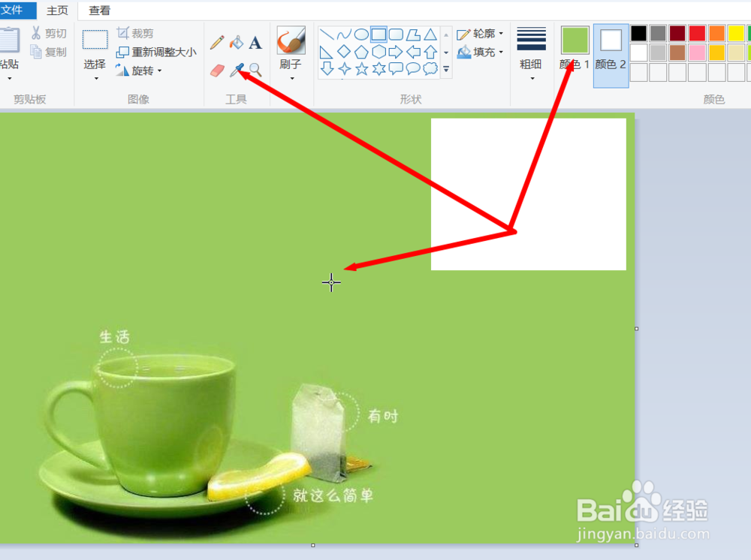
Task: Select the Fill with color bucket tool
Action: (x=237, y=42)
